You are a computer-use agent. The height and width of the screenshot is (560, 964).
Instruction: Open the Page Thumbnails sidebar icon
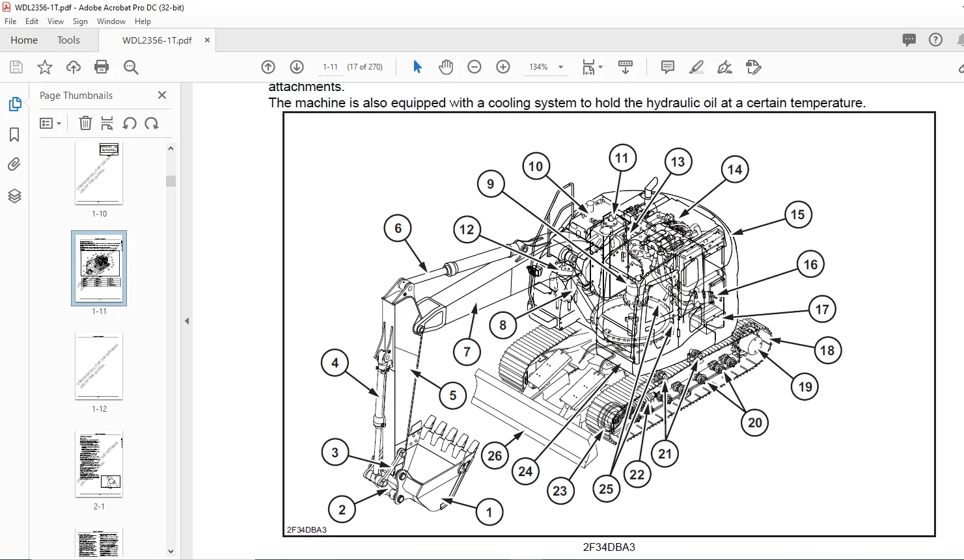pos(14,104)
